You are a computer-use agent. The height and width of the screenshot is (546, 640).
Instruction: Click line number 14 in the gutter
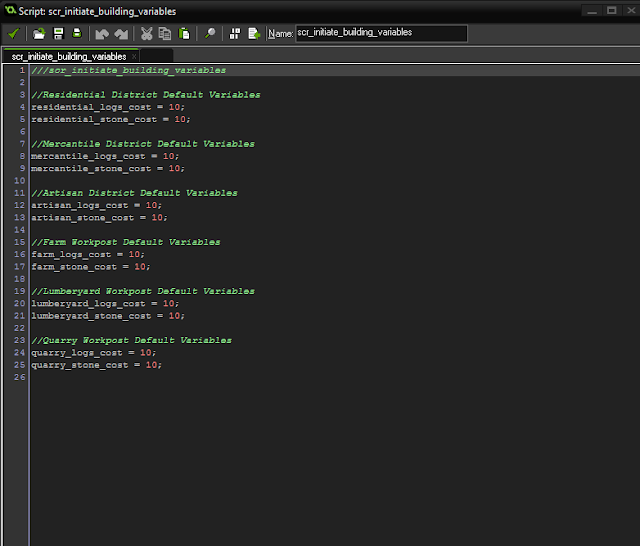20,230
